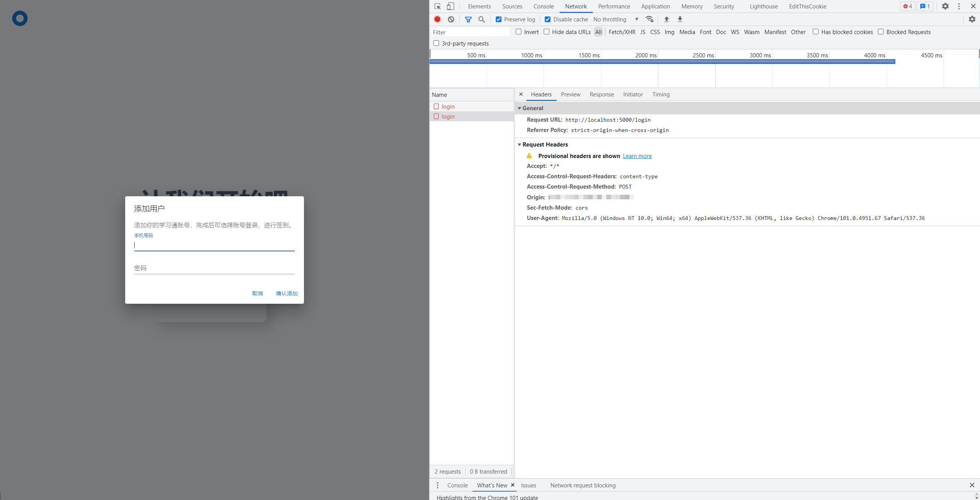This screenshot has width=980, height=500.
Task: Click the export HAR download icon
Action: pos(680,19)
